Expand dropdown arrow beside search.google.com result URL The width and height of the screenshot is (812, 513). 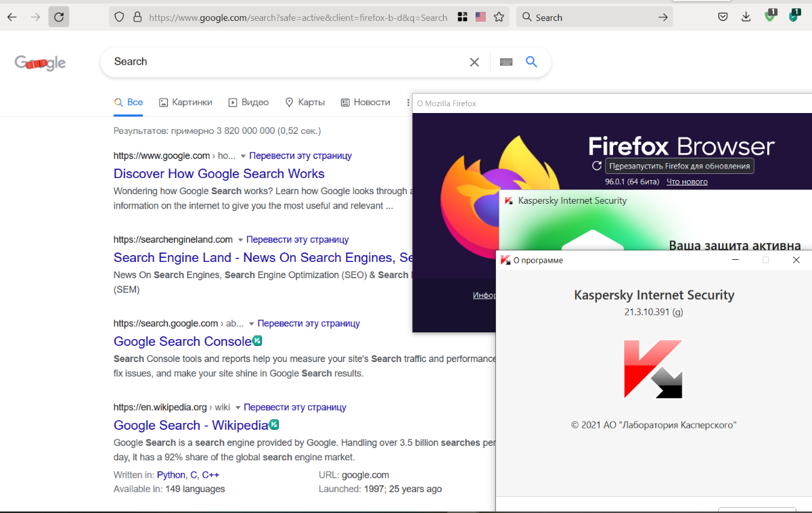click(252, 324)
